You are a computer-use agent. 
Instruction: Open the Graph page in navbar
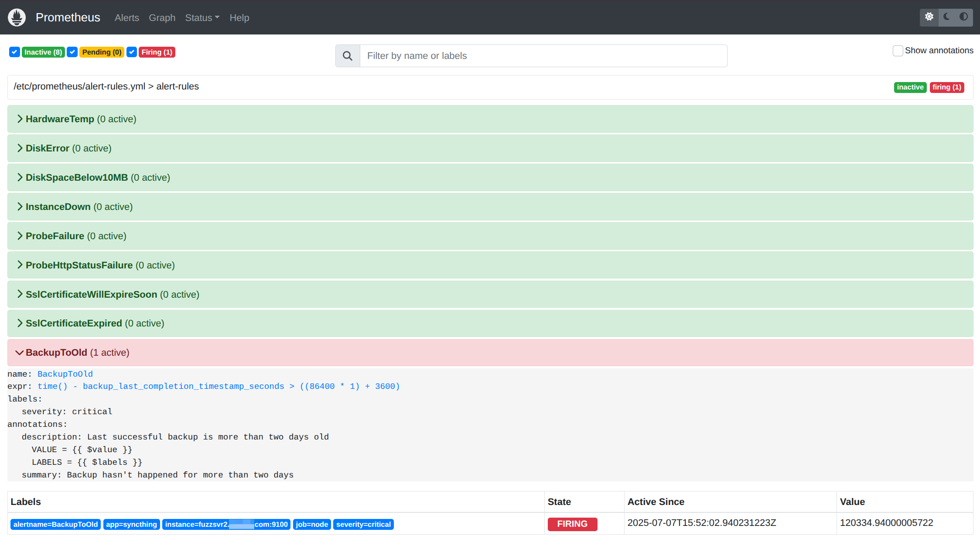click(162, 17)
